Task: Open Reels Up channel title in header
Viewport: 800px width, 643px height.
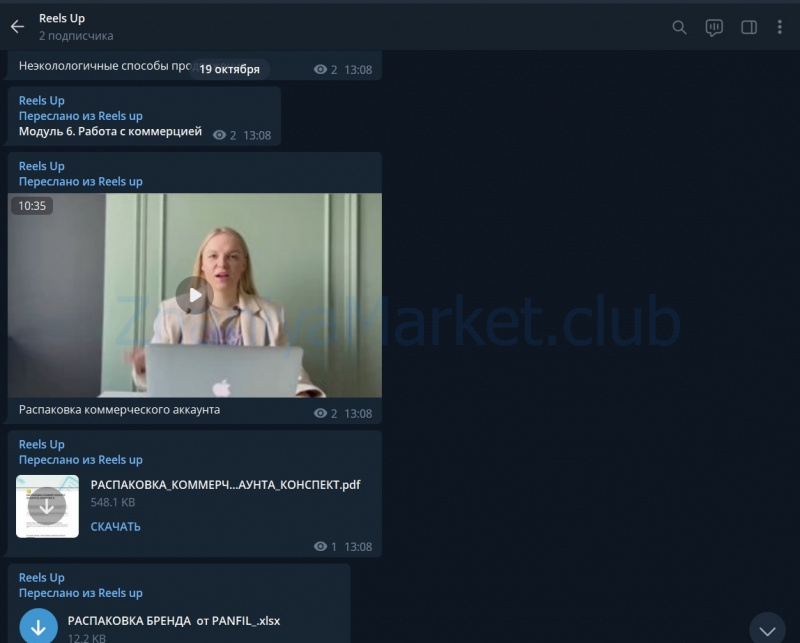Action: pos(62,18)
